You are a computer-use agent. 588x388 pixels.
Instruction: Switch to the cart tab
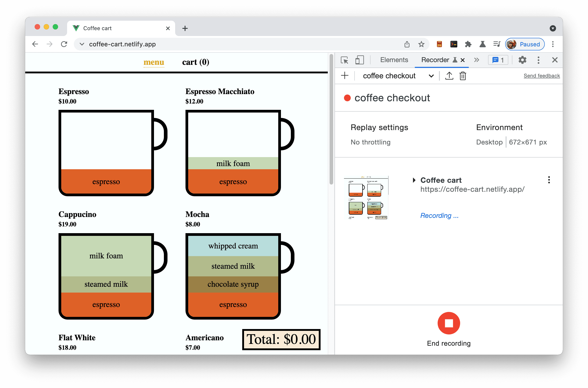195,62
